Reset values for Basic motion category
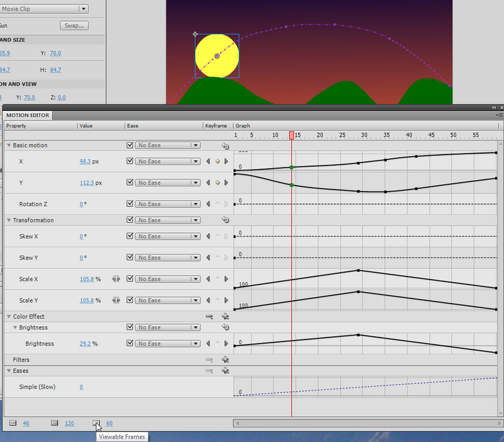Viewport: 504px width, 442px height. click(225, 145)
